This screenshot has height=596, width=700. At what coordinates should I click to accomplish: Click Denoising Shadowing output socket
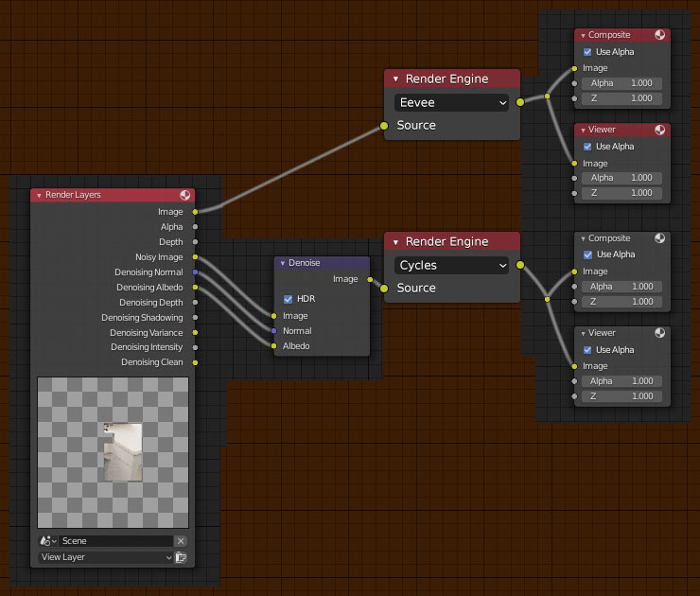(195, 318)
